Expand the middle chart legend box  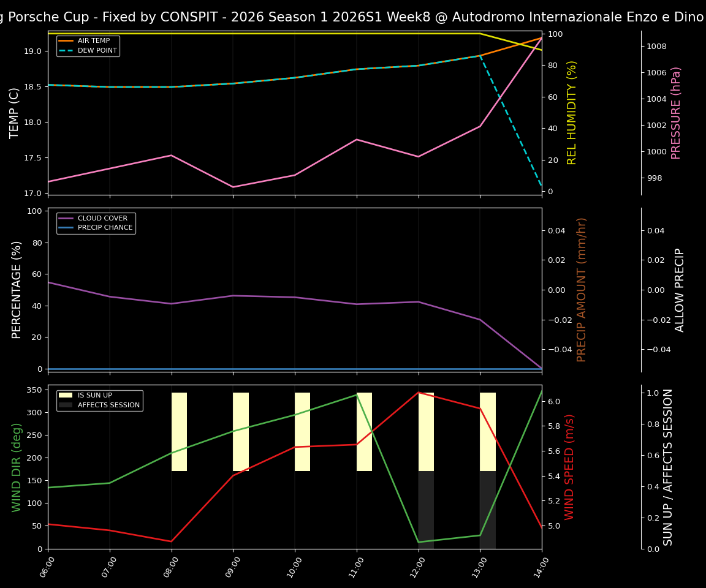click(x=96, y=222)
